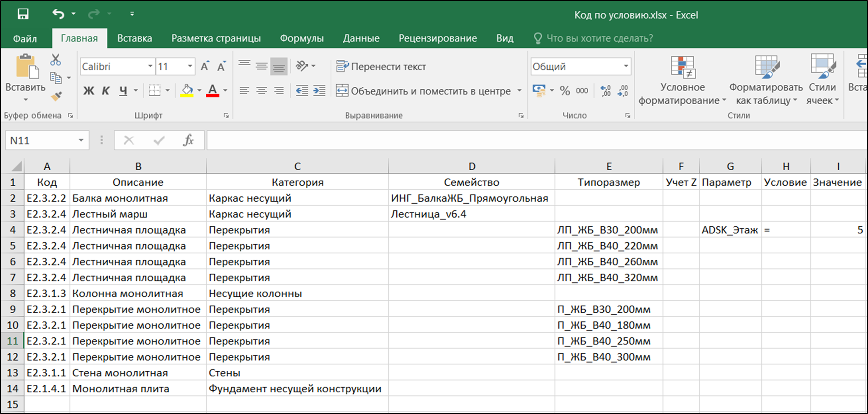Click Объединить и поместить в центре button
This screenshot has height=414, width=868.
pyautogui.click(x=423, y=91)
